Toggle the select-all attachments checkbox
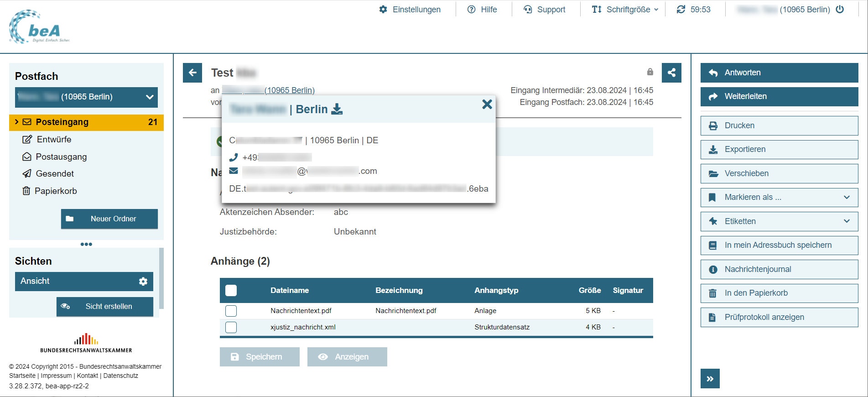Screen dimensions: 868x397 pyautogui.click(x=231, y=291)
